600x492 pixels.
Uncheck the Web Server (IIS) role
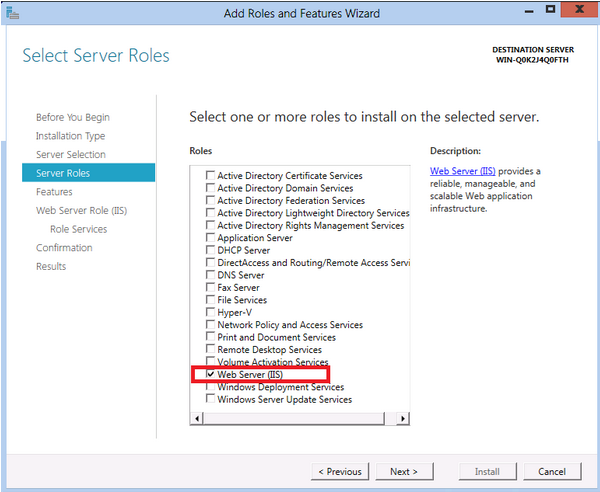coord(210,374)
